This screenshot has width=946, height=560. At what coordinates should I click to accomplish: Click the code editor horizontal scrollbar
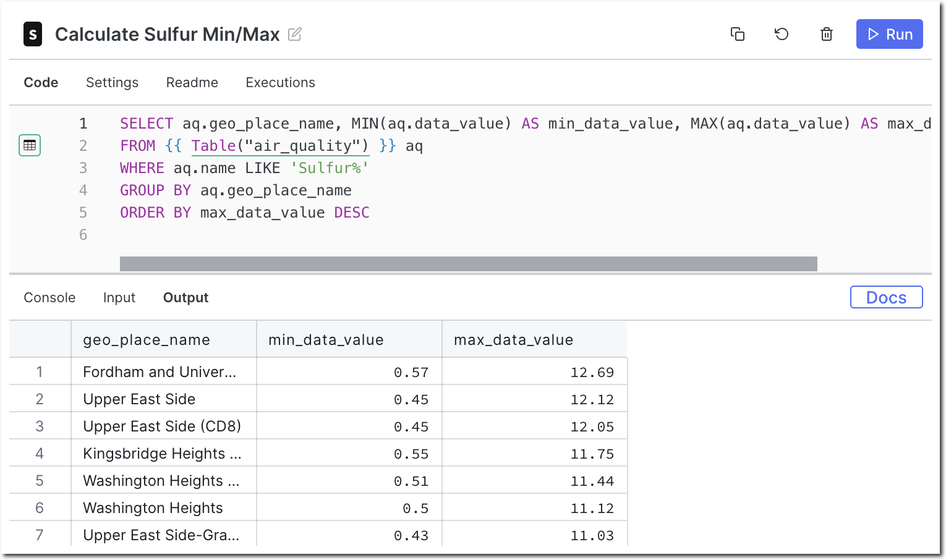click(468, 264)
